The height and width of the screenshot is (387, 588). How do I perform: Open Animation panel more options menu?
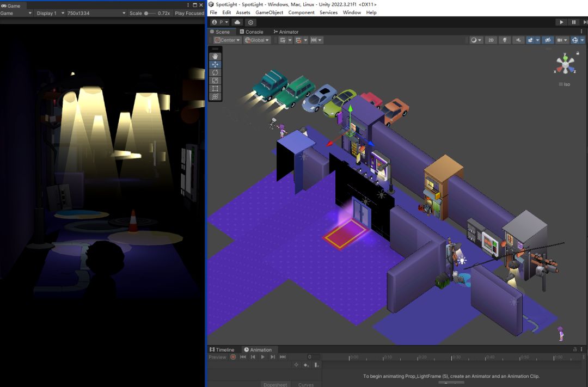[581, 349]
